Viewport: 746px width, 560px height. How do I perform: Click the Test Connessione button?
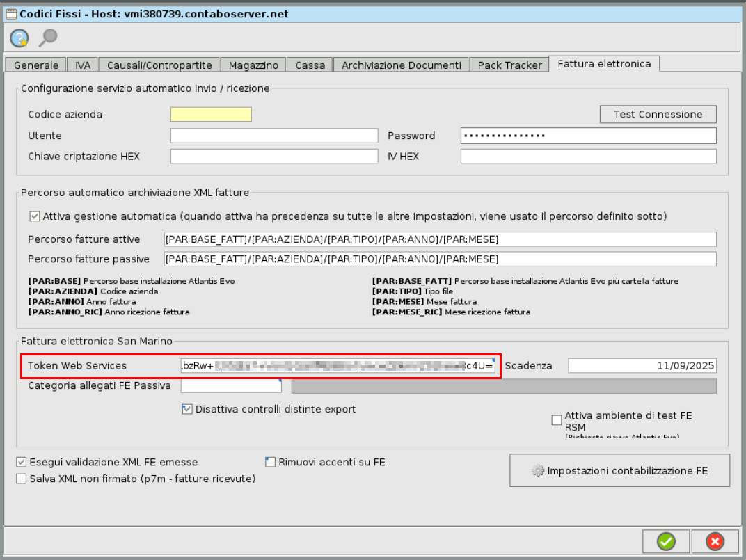click(657, 114)
